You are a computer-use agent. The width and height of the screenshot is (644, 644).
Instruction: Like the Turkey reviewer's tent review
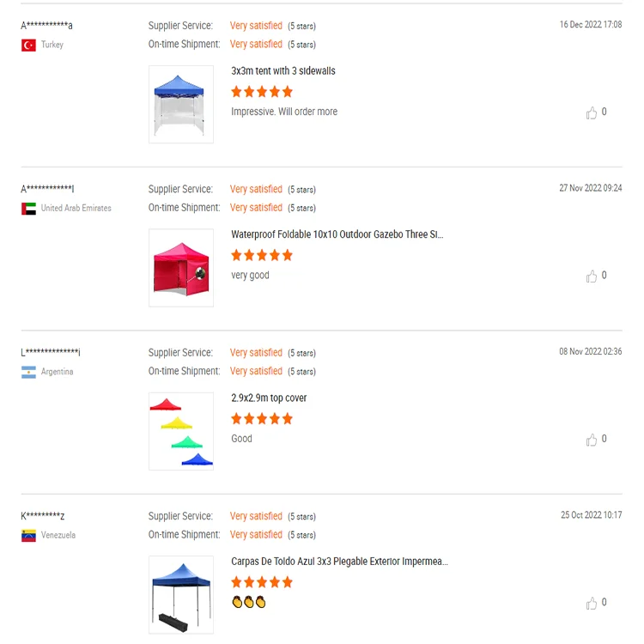[592, 112]
